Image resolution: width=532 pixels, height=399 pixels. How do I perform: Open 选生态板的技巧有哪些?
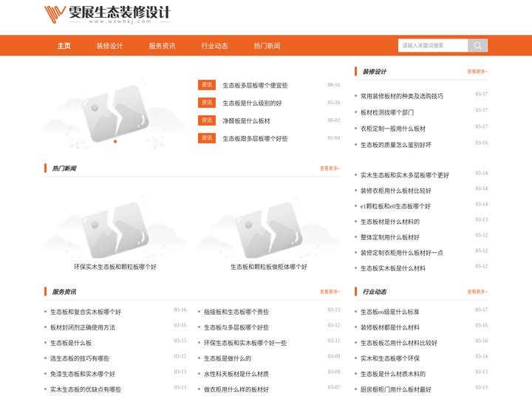coord(80,358)
